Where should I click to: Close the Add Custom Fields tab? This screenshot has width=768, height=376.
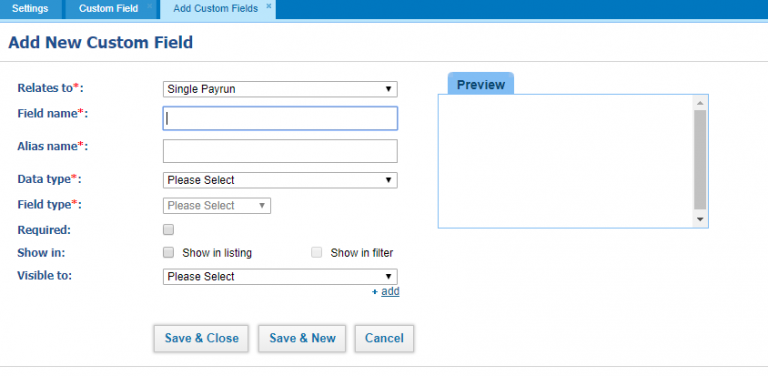tap(268, 6)
